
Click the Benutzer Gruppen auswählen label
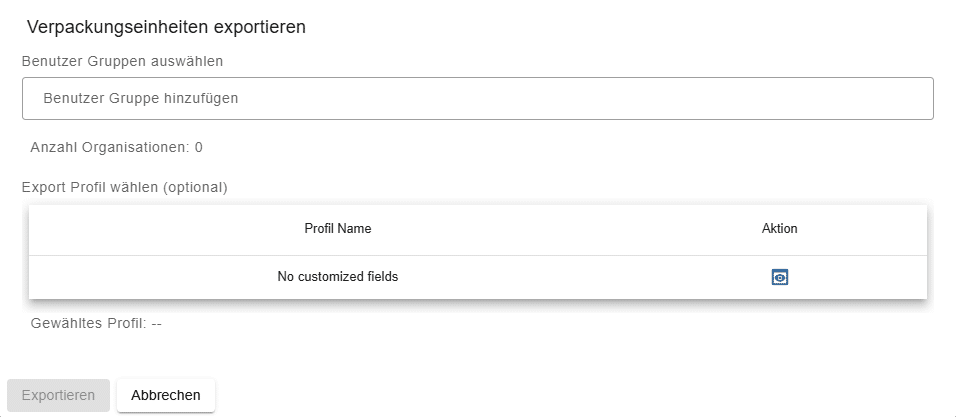pyautogui.click(x=122, y=60)
